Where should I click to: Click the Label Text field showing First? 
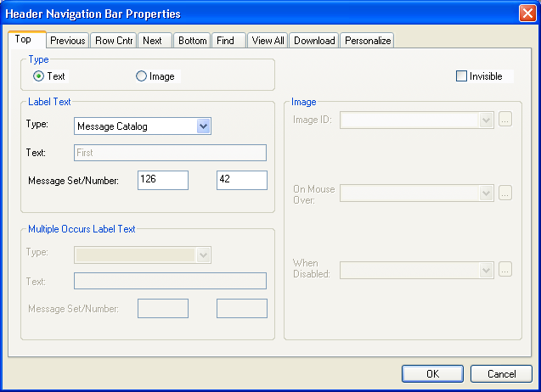pyautogui.click(x=170, y=153)
